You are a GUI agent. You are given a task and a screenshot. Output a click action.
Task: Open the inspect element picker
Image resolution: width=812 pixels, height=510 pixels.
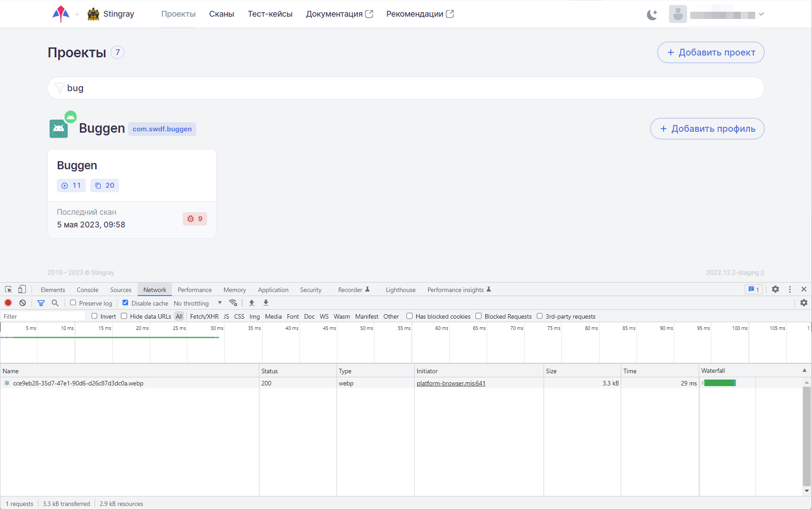pos(8,289)
